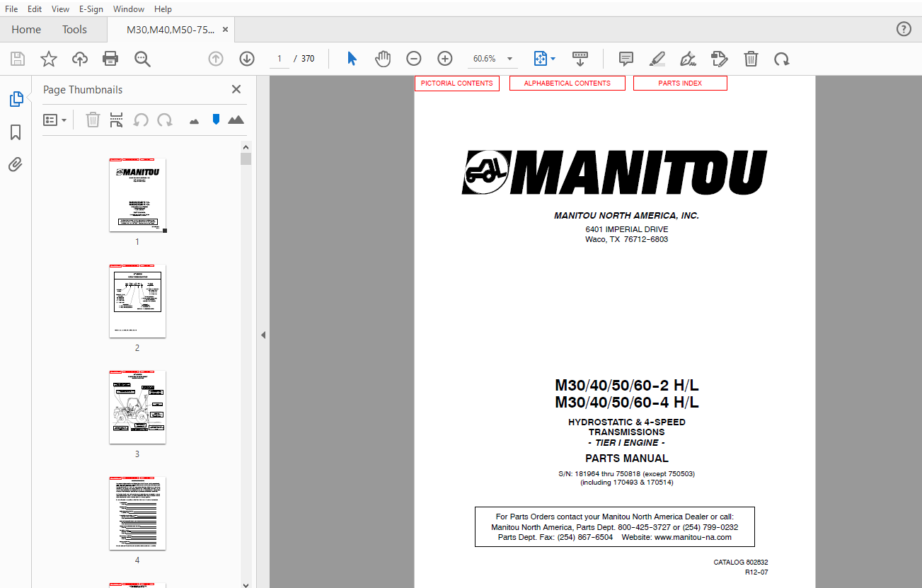Open the E-Sign menu
Viewport: 922px width, 588px height.
(x=91, y=9)
